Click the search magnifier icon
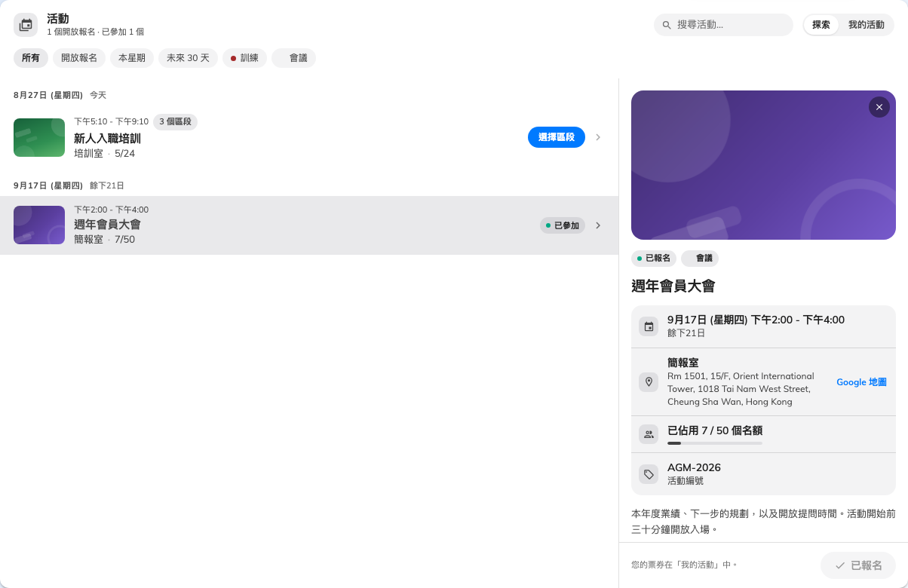The width and height of the screenshot is (908, 588). tap(667, 25)
